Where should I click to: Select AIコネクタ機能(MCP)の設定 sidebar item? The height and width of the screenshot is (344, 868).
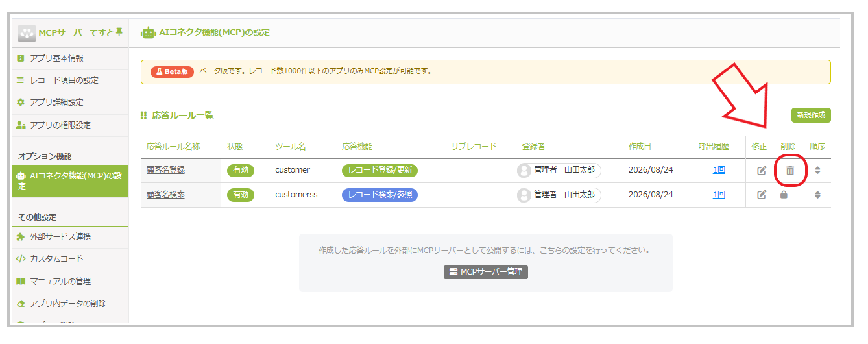pyautogui.click(x=70, y=180)
